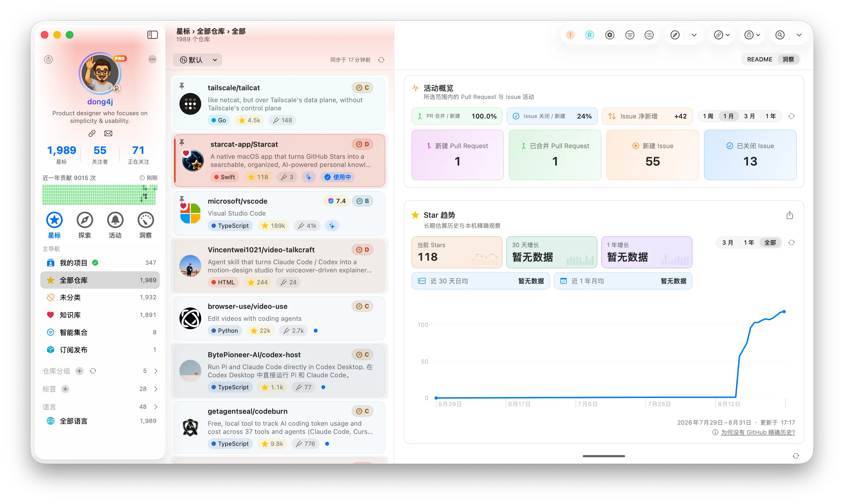Select 全部语言 under languages
Screen dimensions: 844x504
pos(100,421)
